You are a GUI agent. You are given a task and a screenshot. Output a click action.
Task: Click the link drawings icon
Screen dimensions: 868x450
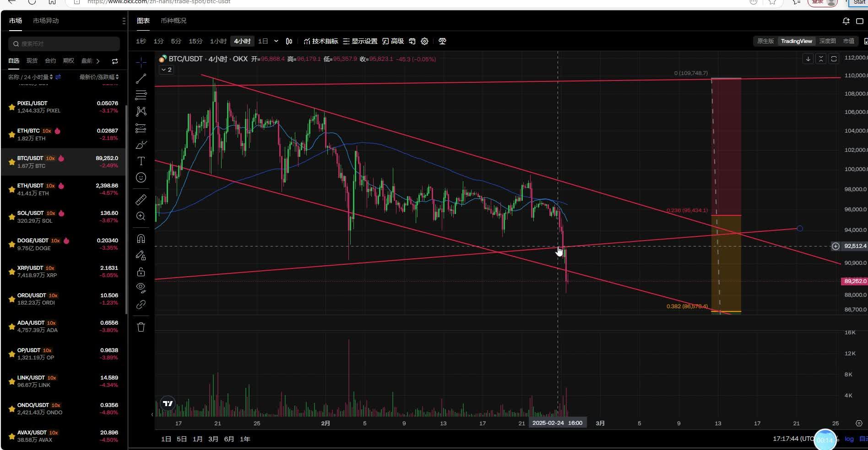(141, 304)
